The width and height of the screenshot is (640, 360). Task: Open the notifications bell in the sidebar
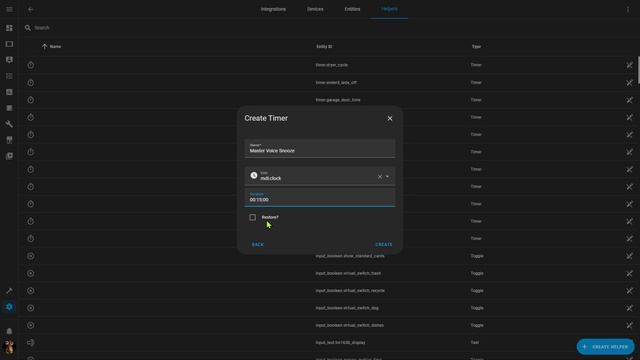[x=9, y=331]
